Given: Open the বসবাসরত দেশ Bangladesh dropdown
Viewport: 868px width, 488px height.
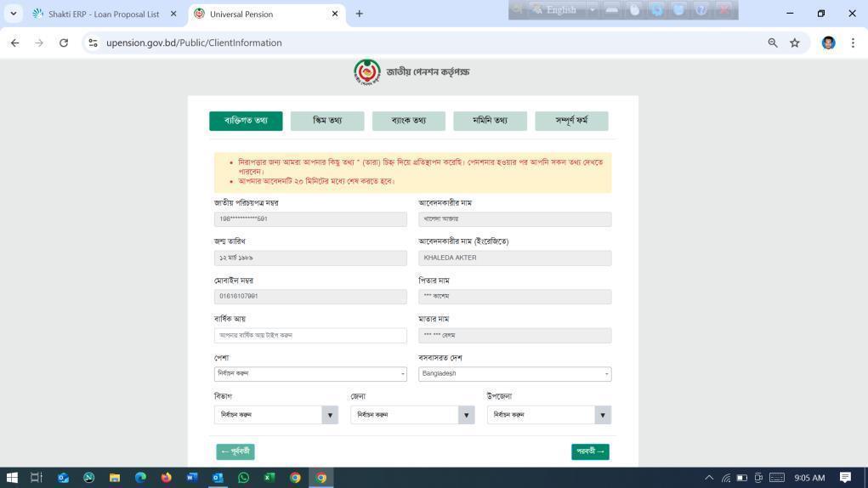Looking at the screenshot, I should pyautogui.click(x=514, y=374).
